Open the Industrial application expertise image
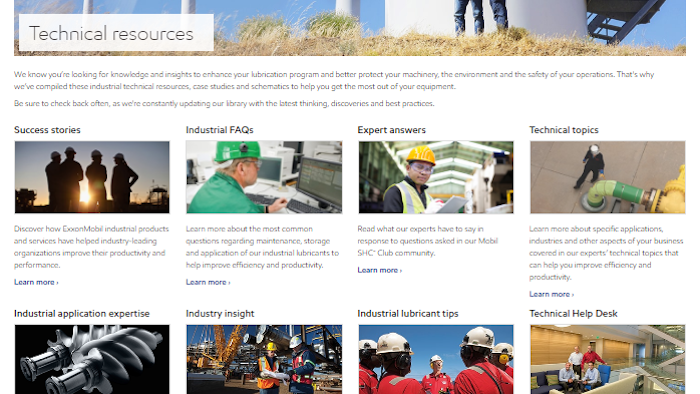700x394 pixels. [92, 359]
